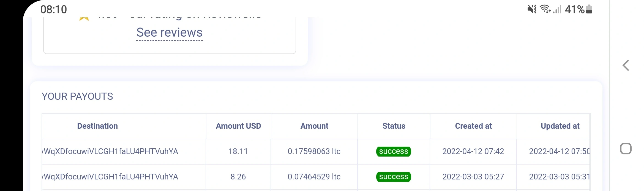This screenshot has height=191, width=644.
Task: Click the Updated at column header
Action: pos(560,126)
